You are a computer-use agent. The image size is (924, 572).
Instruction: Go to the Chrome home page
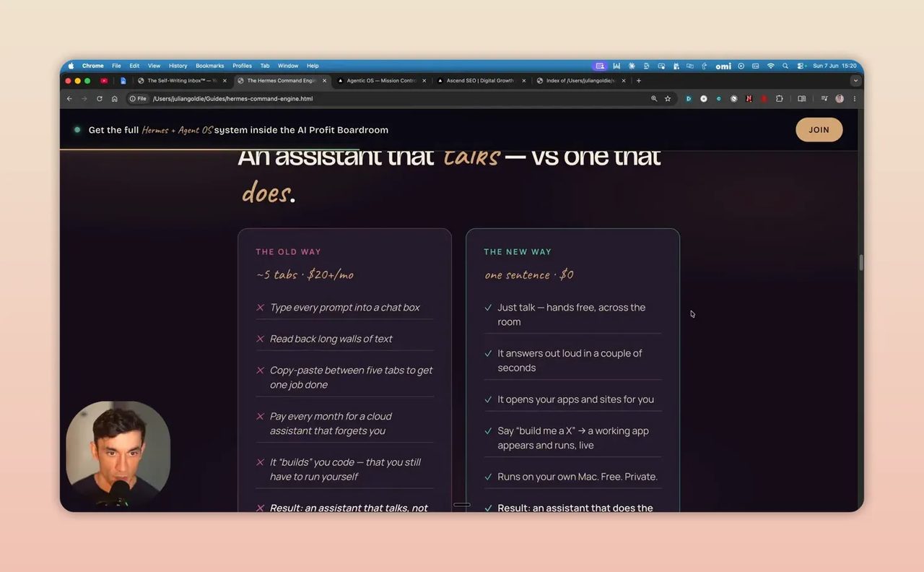114,98
